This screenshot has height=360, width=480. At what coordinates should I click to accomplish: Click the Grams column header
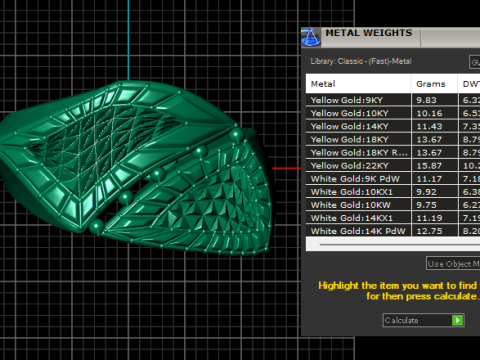tap(434, 84)
